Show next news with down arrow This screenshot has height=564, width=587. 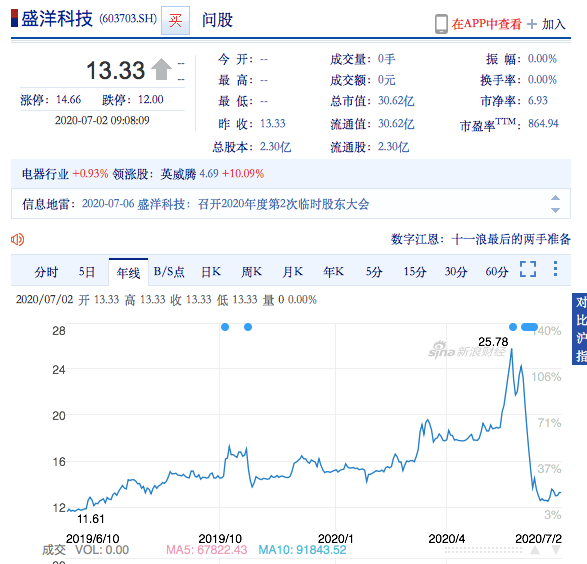(x=556, y=210)
